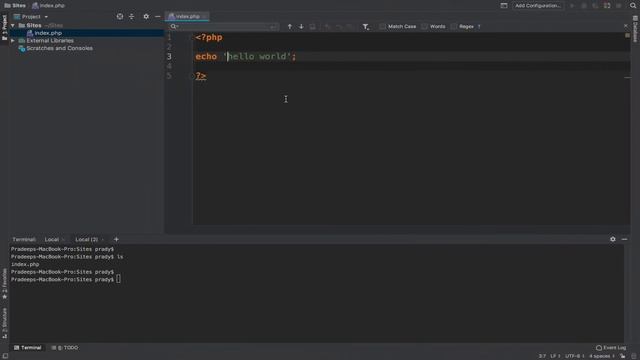Open the Database side panel

(x=635, y=29)
